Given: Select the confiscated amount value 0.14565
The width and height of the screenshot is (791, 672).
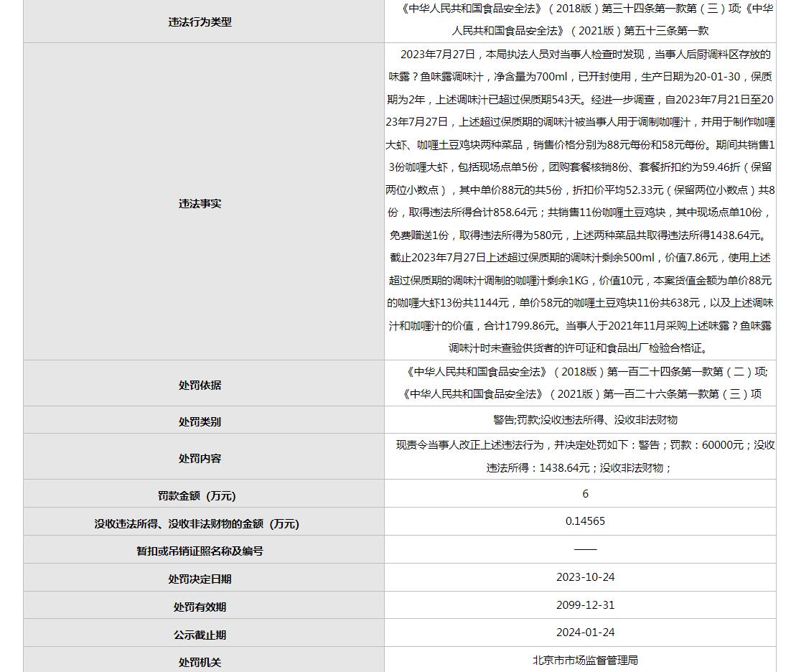Looking at the screenshot, I should click(585, 521).
